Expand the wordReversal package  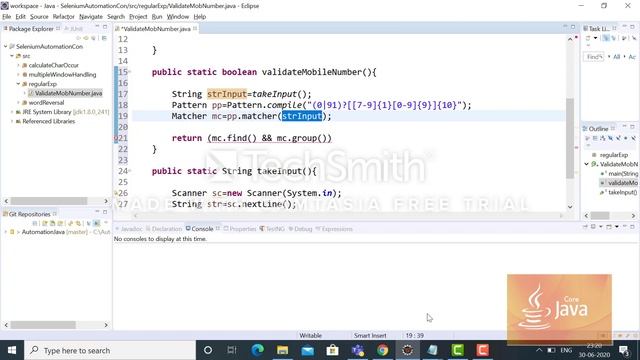pos(18,102)
